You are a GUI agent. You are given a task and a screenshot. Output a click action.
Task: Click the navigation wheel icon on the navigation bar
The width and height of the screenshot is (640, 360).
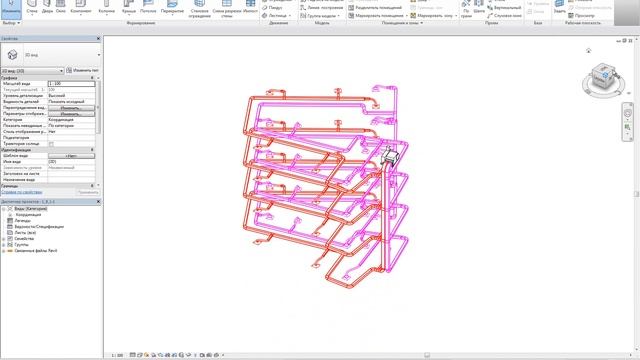coord(628,113)
